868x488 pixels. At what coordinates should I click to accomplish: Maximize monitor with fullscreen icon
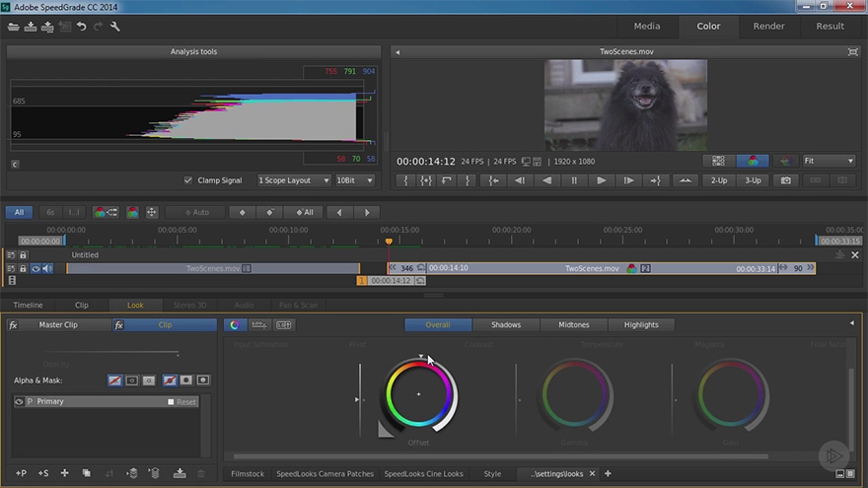852,51
